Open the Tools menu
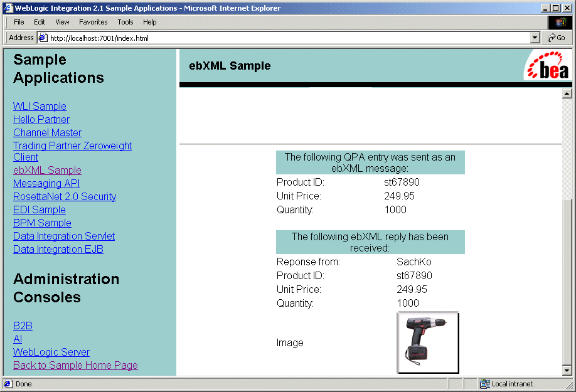 125,22
